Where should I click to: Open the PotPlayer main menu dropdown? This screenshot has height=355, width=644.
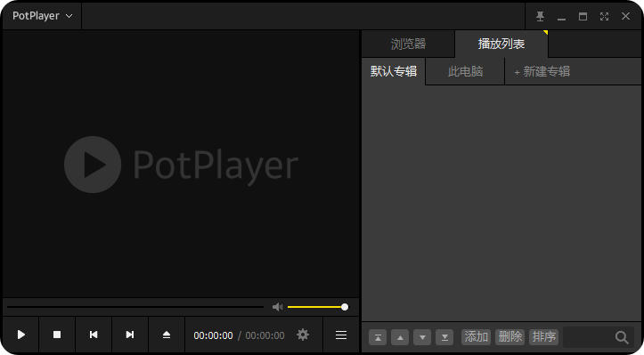pyautogui.click(x=42, y=16)
